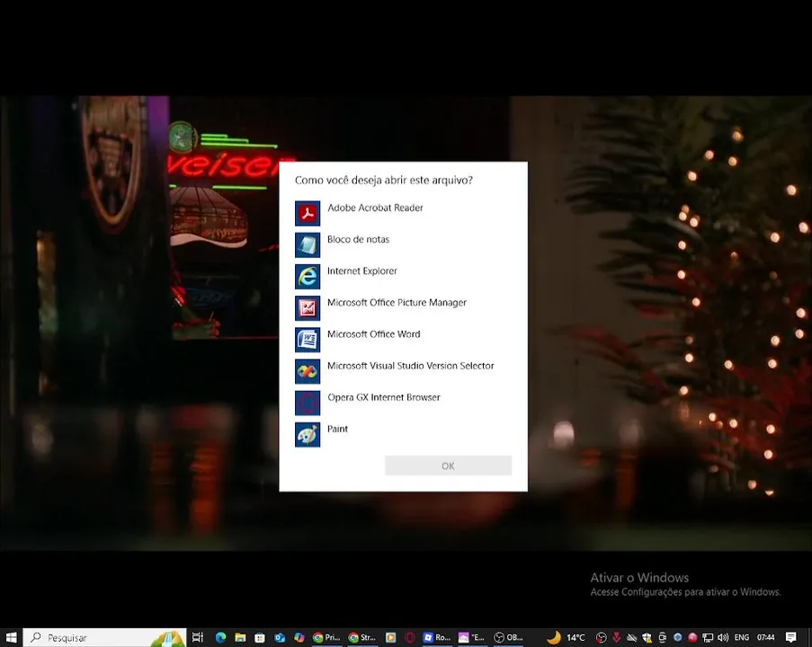Open the 07:44 clock calendar flyout

[766, 637]
